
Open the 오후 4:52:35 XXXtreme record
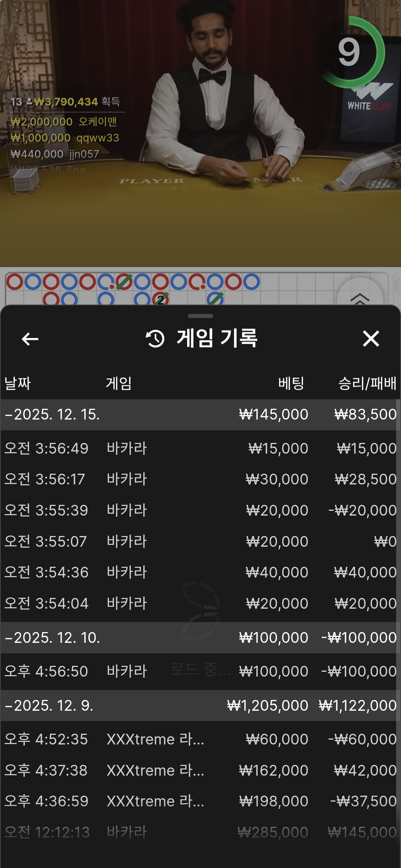(200, 739)
